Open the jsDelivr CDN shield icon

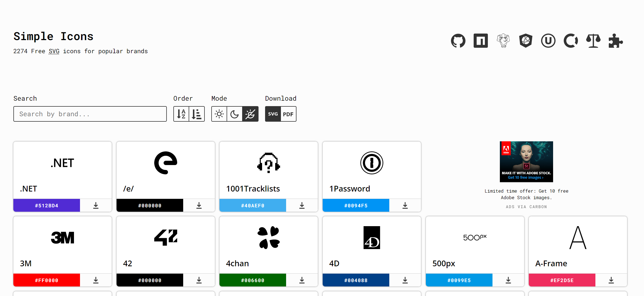click(526, 41)
